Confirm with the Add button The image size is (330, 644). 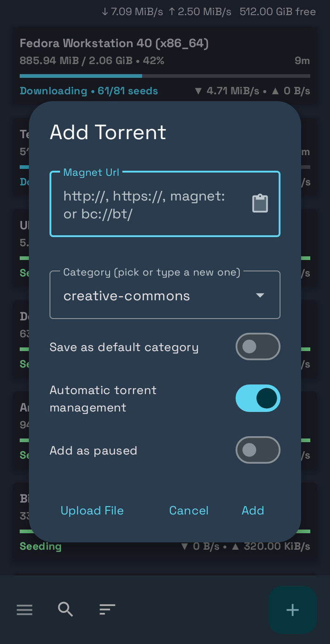click(253, 510)
